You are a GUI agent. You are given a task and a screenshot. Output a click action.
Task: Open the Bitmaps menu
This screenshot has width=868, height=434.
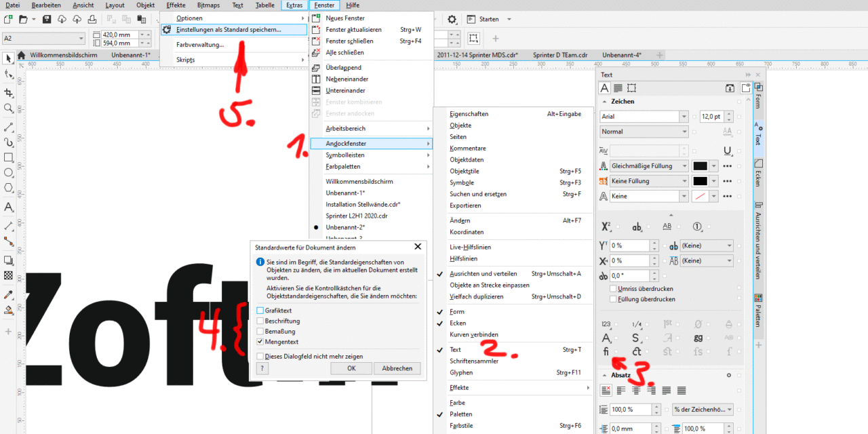tap(208, 5)
